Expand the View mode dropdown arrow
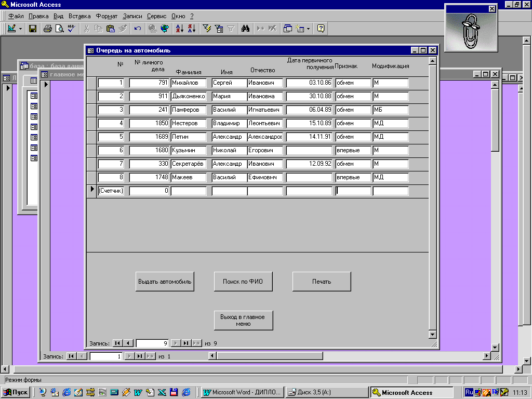This screenshot has width=532, height=399. click(x=21, y=29)
